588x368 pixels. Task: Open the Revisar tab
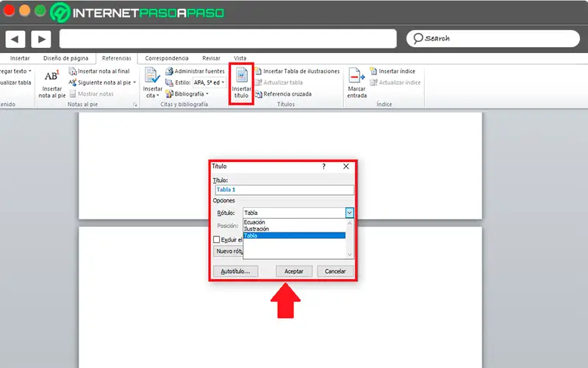(x=211, y=58)
